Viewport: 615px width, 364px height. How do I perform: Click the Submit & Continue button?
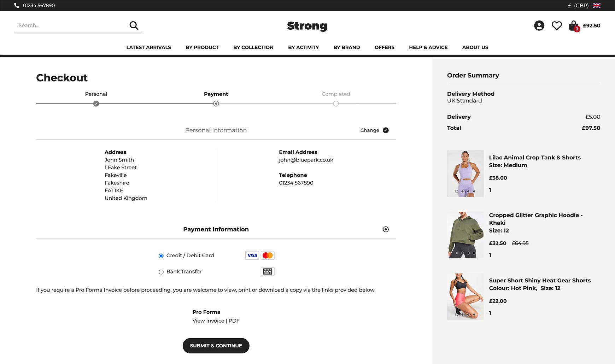click(216, 346)
